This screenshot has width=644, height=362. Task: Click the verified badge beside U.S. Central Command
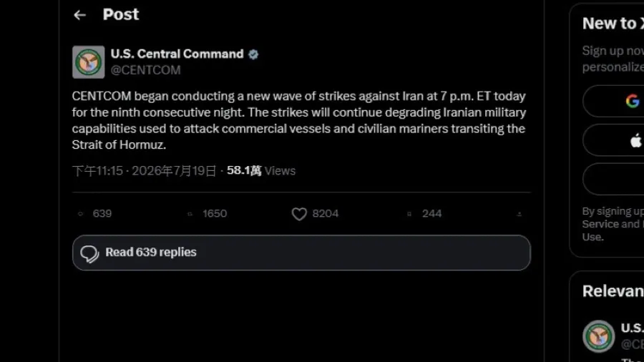[253, 54]
